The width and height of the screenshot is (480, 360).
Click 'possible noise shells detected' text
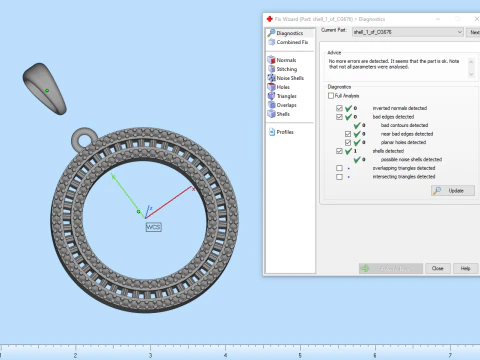[x=411, y=159]
